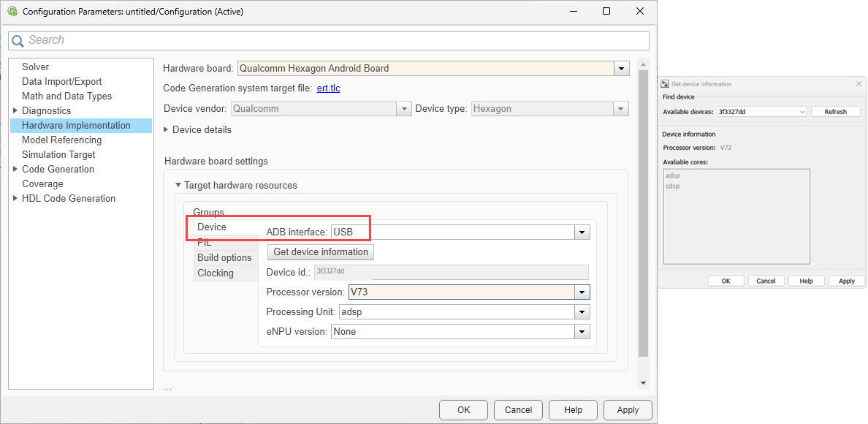Open the Processor version dropdown

(582, 292)
